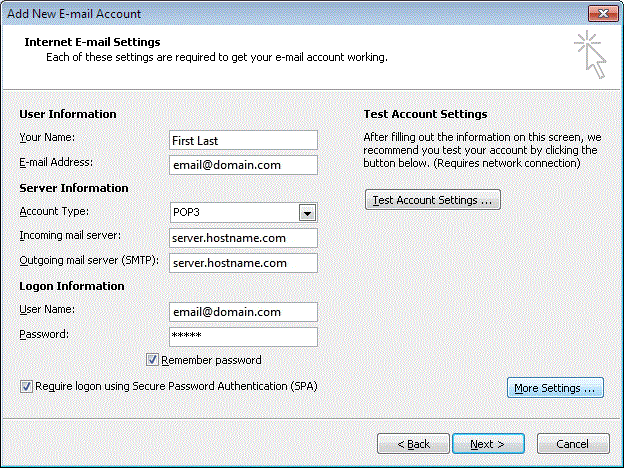Select the E-mail Address input box

tap(244, 165)
